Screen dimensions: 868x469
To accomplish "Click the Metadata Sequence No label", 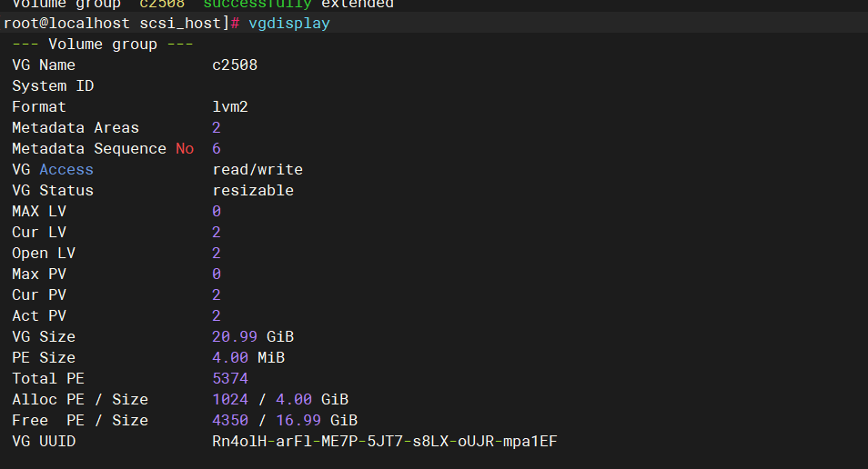I will click(x=103, y=149).
